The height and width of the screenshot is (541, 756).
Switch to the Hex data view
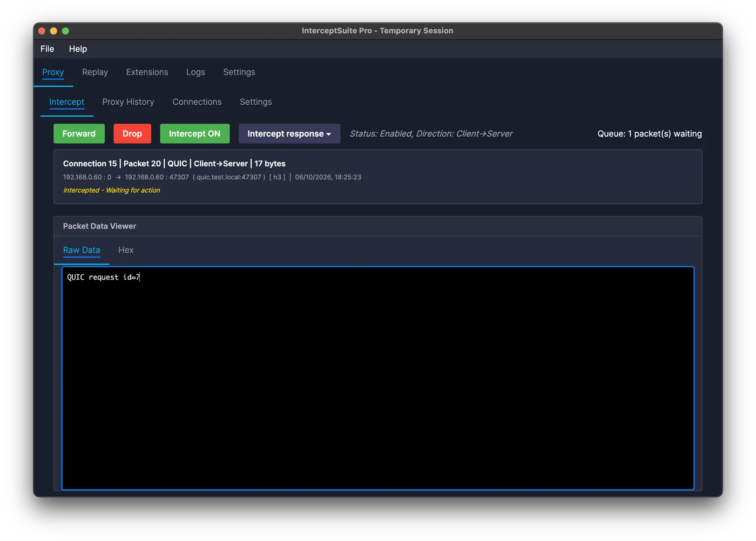(x=126, y=251)
